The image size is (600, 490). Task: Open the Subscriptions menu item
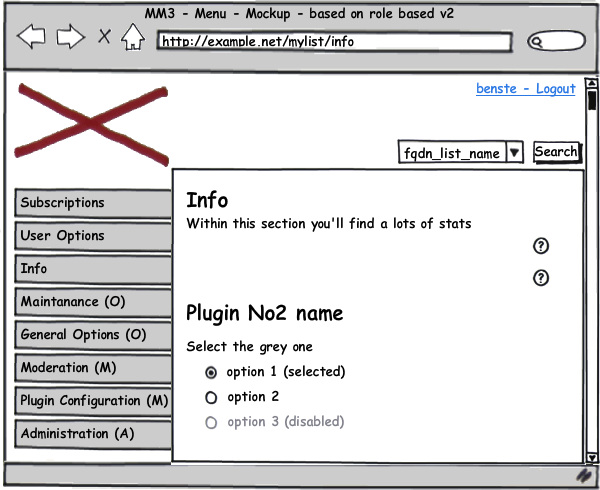pyautogui.click(x=93, y=203)
